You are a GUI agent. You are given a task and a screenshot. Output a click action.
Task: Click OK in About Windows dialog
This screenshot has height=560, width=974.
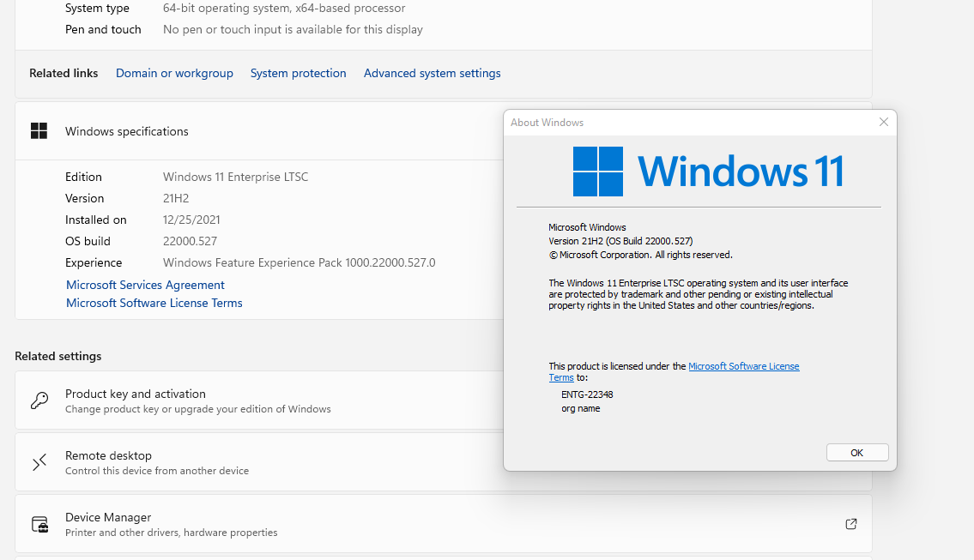coord(857,453)
